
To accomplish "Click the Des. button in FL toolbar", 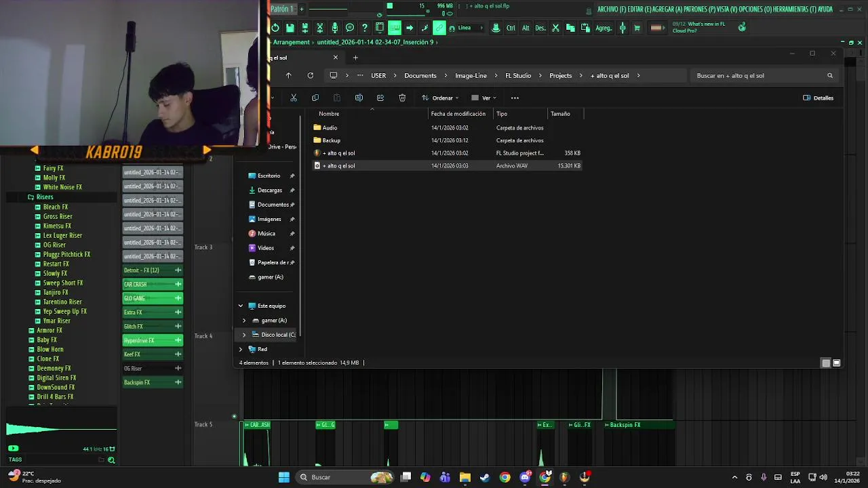I will [540, 28].
